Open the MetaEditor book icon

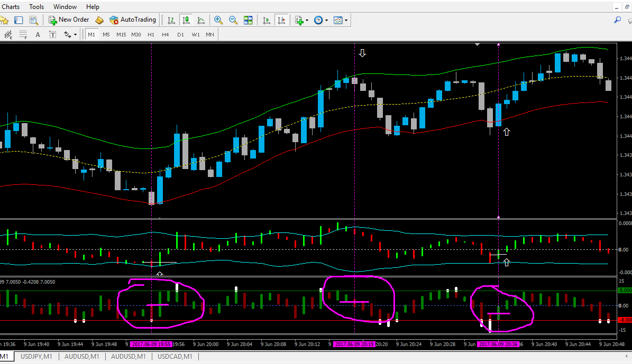point(99,20)
